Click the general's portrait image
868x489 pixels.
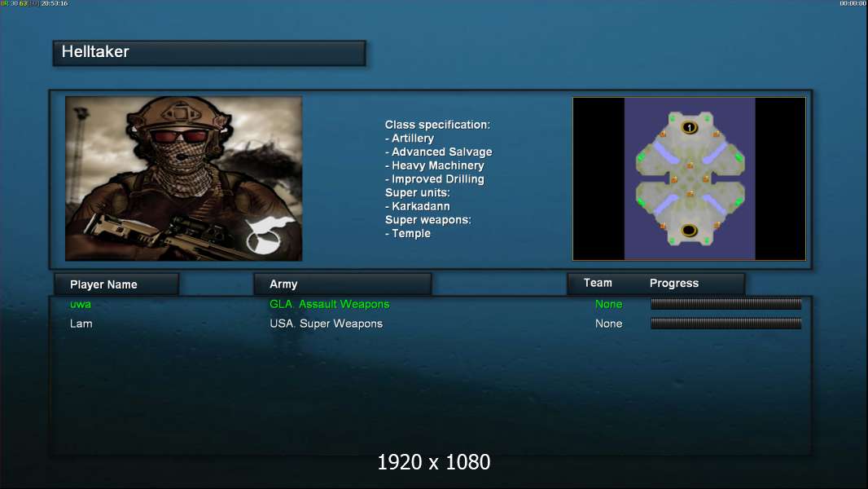pos(184,178)
